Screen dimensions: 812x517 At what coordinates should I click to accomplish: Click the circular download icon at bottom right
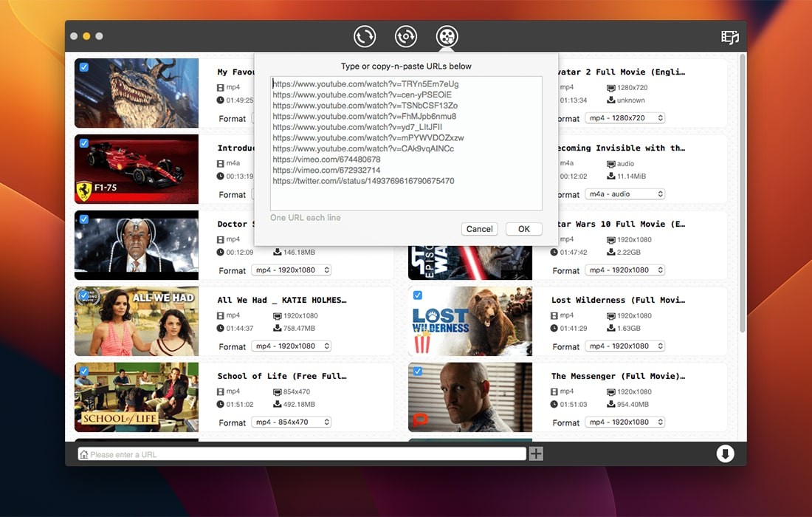725,453
